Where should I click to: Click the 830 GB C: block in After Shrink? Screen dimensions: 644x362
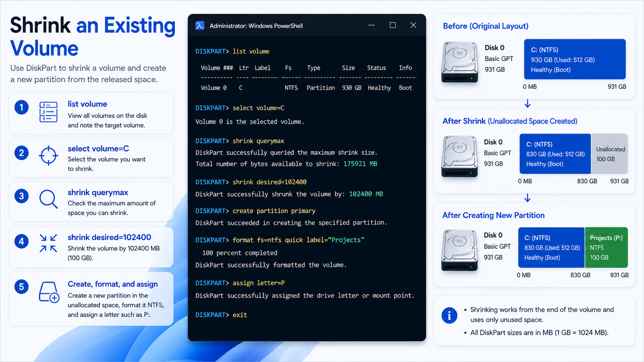[x=555, y=154]
